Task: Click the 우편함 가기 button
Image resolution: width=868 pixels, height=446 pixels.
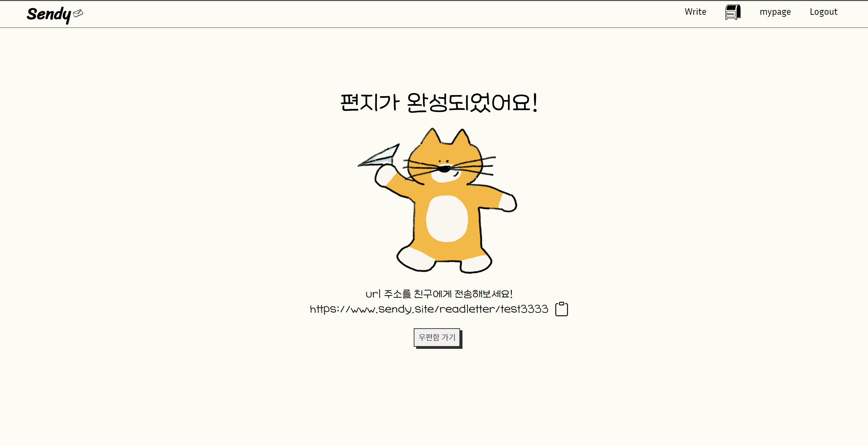Action: point(437,337)
